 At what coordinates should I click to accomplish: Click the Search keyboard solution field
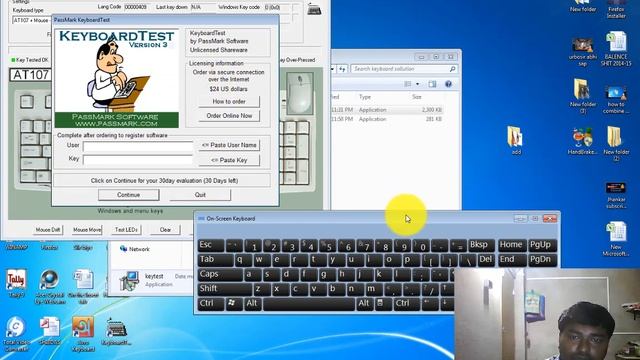[x=403, y=69]
